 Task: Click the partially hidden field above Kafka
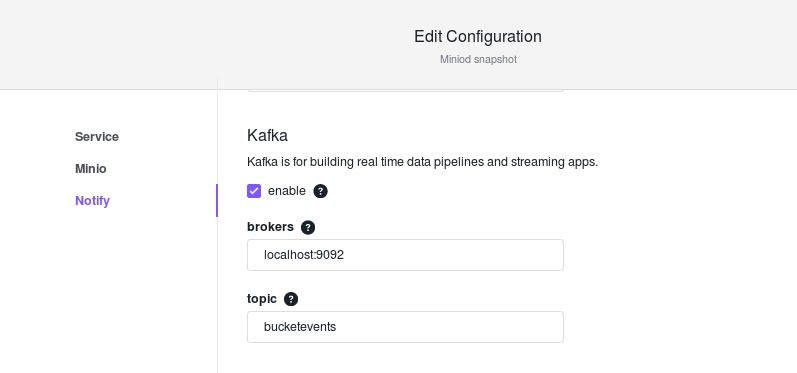click(405, 90)
